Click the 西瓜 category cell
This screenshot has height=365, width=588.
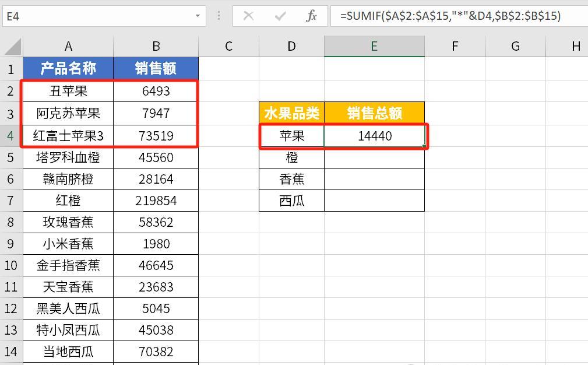[291, 201]
